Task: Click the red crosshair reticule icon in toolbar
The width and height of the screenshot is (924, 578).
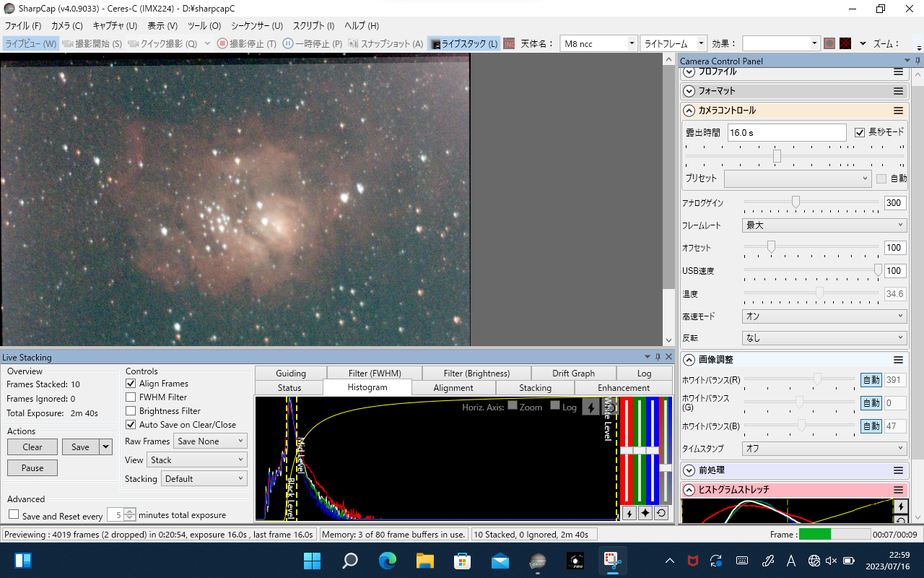Action: (x=845, y=43)
